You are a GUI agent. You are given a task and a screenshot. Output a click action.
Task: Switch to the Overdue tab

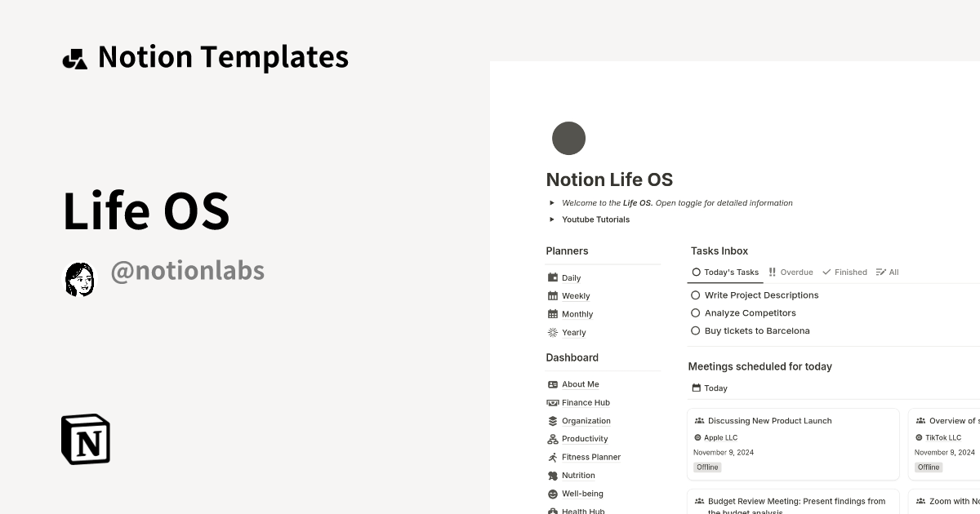(791, 272)
